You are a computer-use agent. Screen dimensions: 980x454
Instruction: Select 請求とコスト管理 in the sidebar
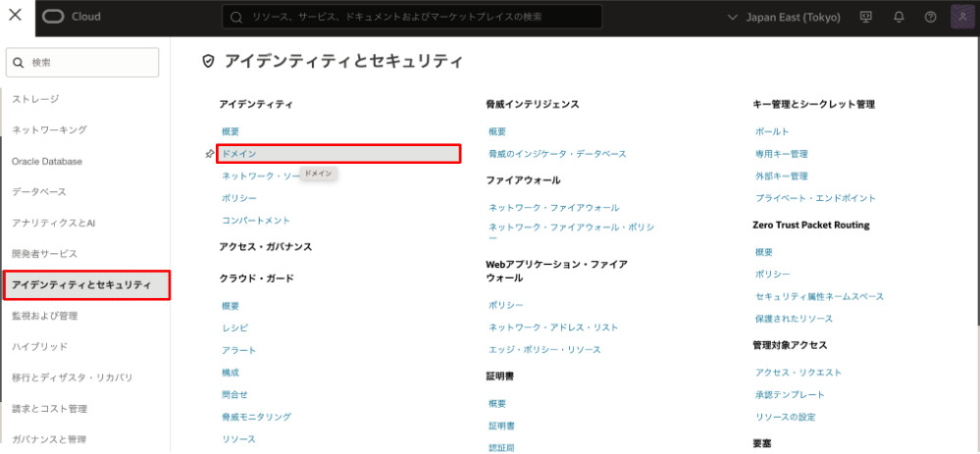point(49,409)
